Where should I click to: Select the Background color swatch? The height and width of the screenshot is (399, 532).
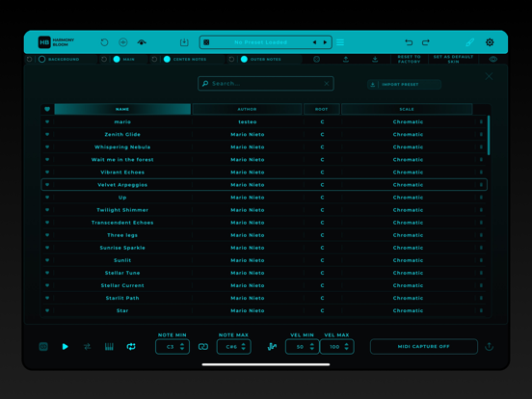(x=42, y=60)
